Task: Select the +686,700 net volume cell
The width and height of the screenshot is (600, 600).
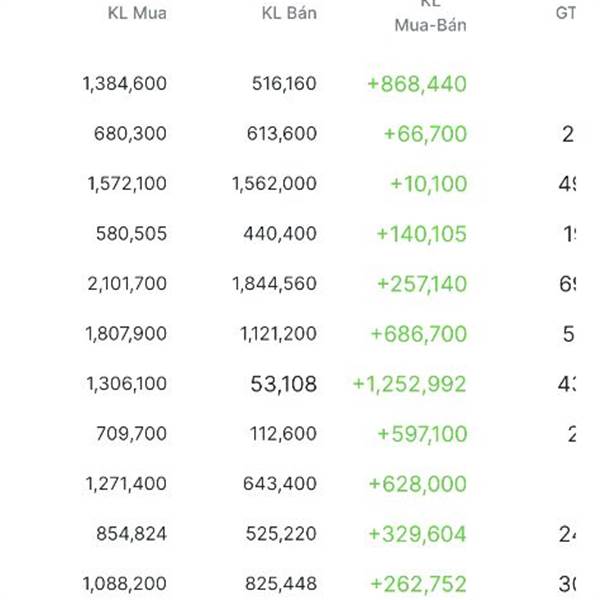Action: pos(419,334)
